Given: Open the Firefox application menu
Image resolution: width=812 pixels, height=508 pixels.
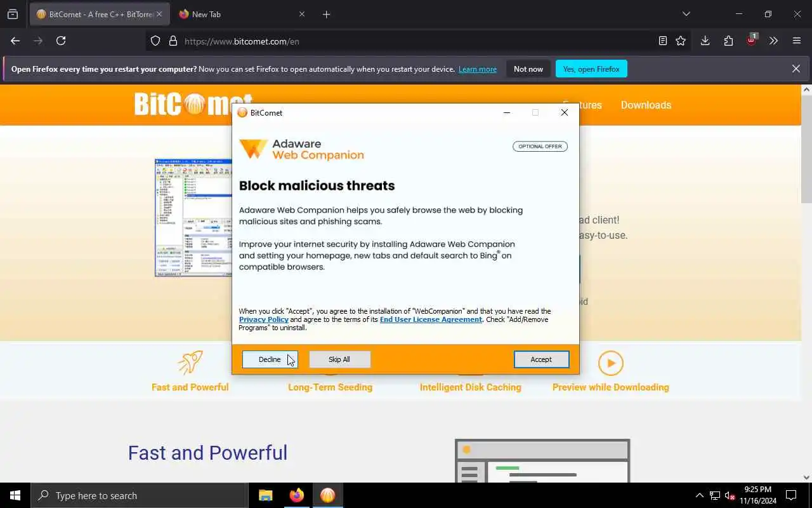Looking at the screenshot, I should click(797, 41).
